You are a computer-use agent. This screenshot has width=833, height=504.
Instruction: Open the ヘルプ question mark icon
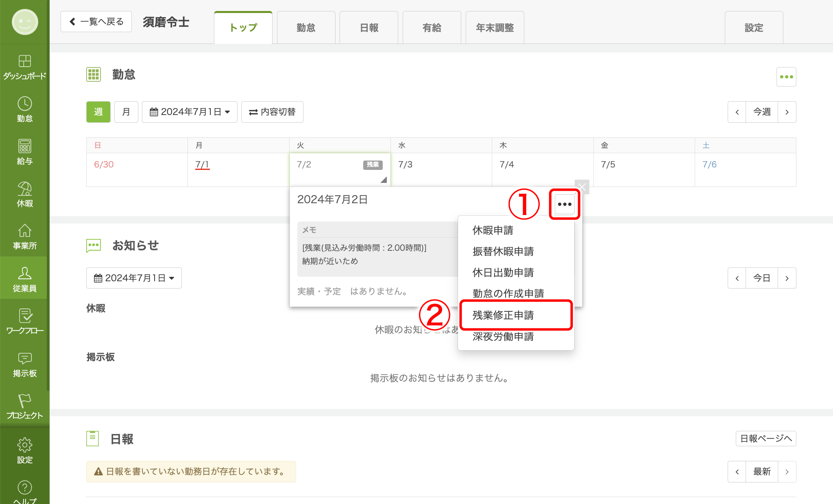pos(24,492)
